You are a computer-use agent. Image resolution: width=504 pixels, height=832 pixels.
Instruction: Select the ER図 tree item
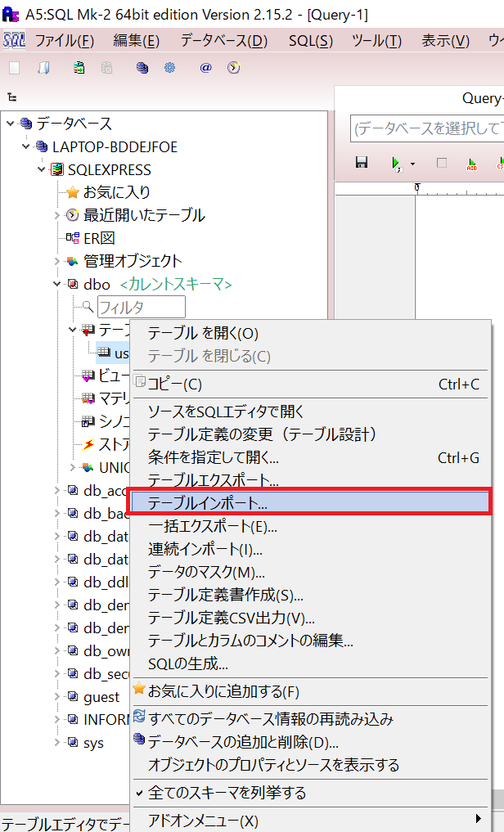point(99,238)
